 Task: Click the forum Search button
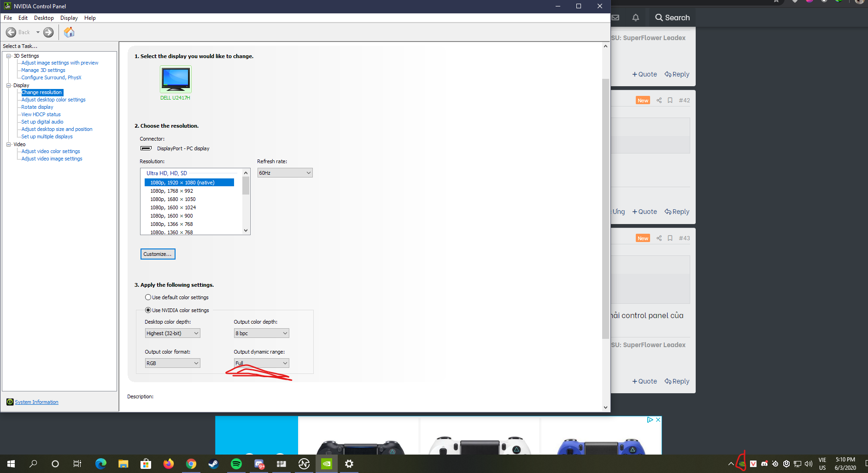(672, 18)
